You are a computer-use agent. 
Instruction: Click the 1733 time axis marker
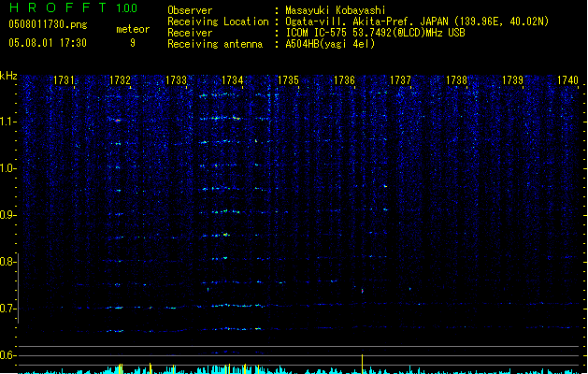coord(177,80)
